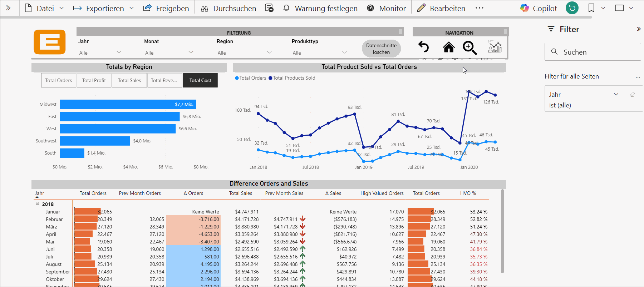Screen dimensions: 644x287
Task: Click the back arrow navigation icon
Action: pyautogui.click(x=424, y=47)
